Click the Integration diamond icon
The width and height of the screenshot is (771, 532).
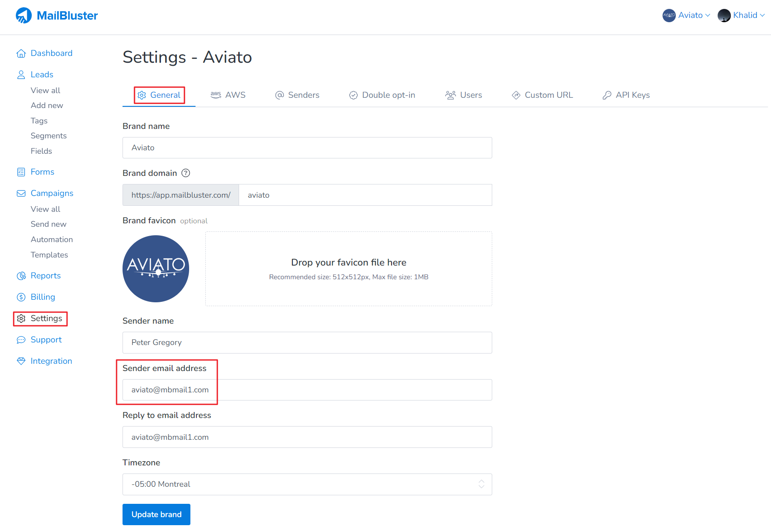21,361
